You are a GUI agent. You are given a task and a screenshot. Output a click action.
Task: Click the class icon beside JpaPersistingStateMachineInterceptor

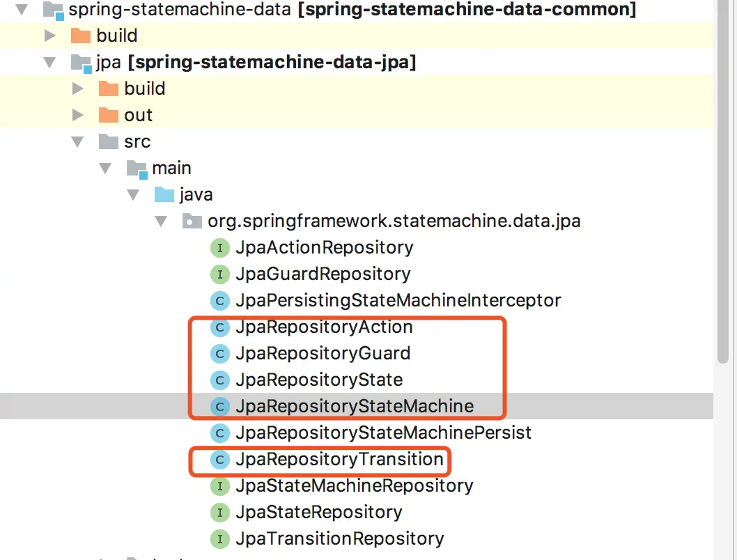[219, 300]
